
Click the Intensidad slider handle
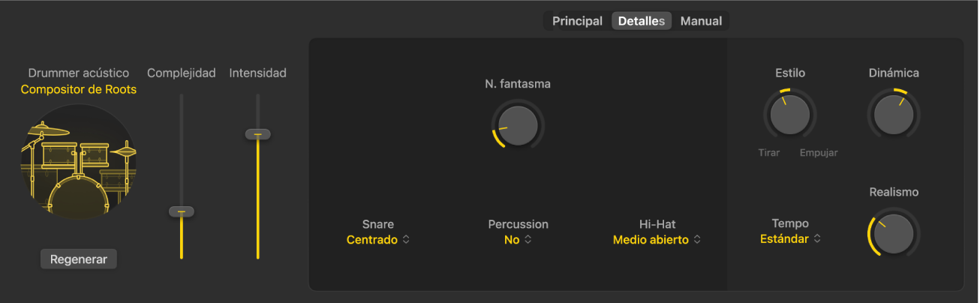coord(257,134)
